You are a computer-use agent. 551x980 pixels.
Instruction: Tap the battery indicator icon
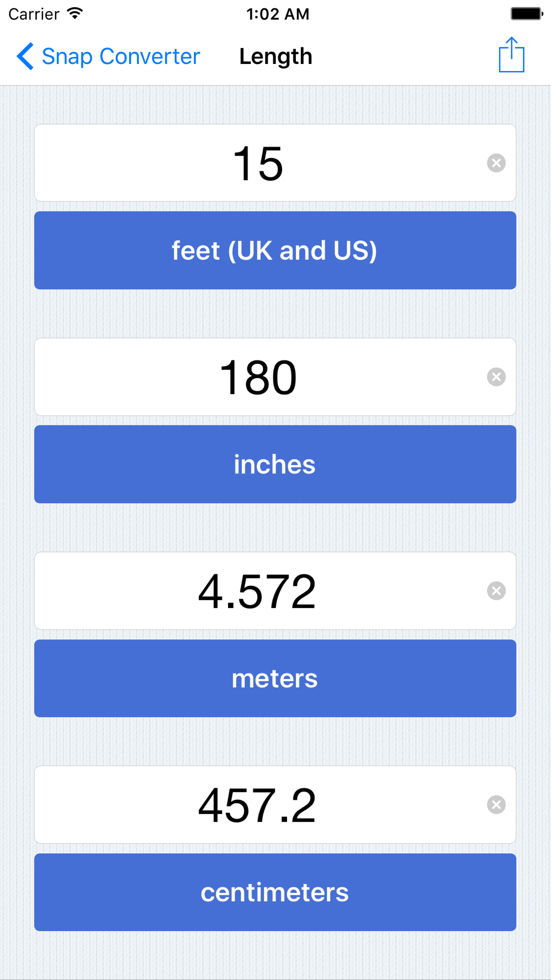click(526, 13)
